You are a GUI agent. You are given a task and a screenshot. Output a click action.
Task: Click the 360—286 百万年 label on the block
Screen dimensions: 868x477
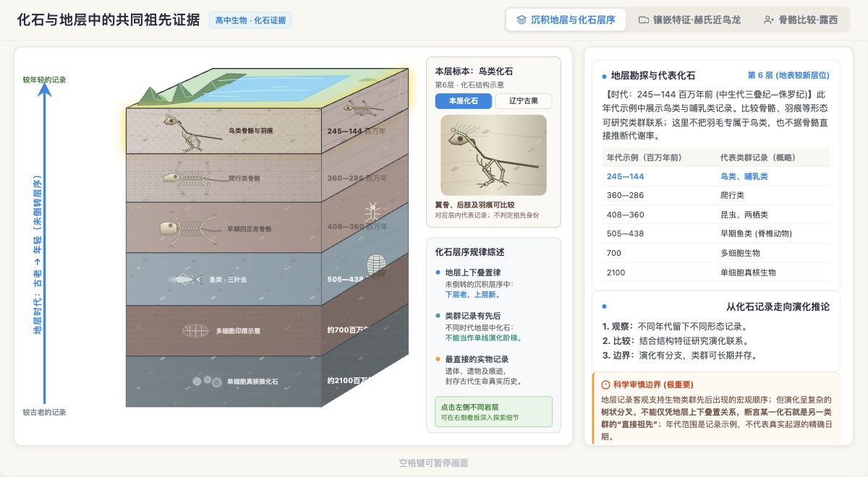pos(357,178)
